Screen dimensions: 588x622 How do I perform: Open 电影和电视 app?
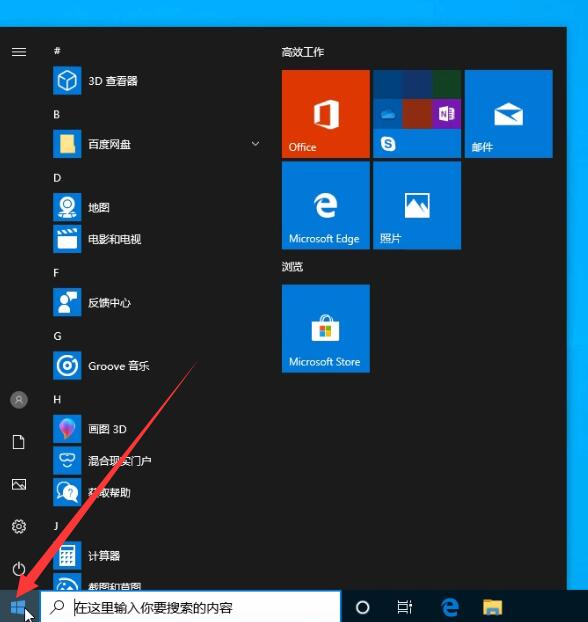pos(97,239)
